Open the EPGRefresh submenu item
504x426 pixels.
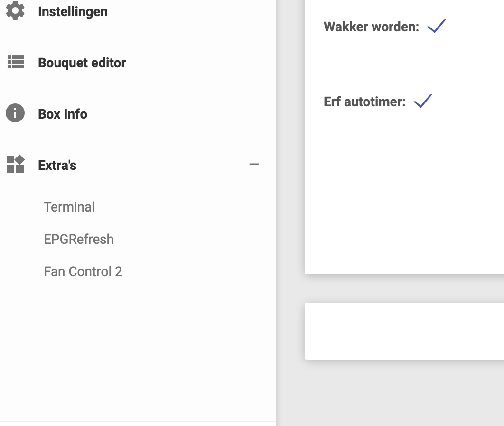[79, 239]
